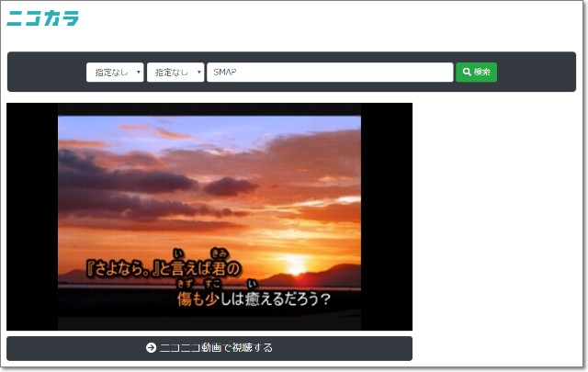Click the blank white area right of video
588x372 pixels.
coord(496,220)
